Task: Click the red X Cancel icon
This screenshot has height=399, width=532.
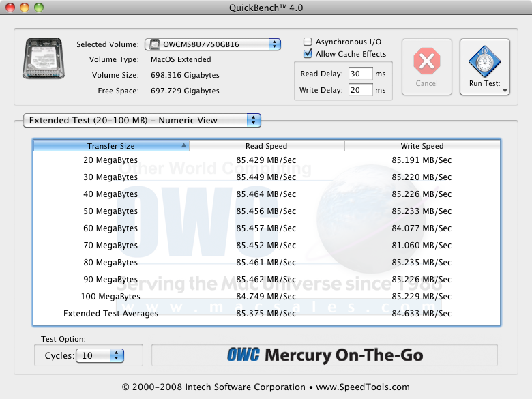Action: (x=427, y=61)
